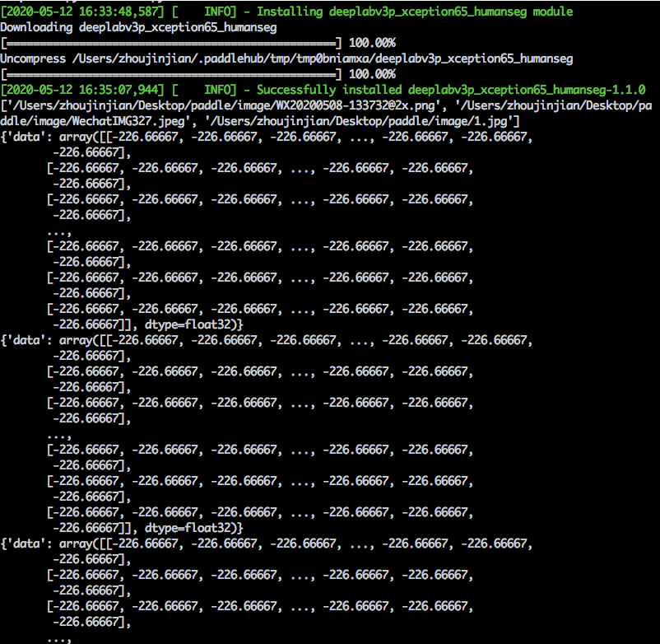Click the second 'dtype=float32)}' text
Viewport: 660px width, 644px height.
click(x=193, y=528)
